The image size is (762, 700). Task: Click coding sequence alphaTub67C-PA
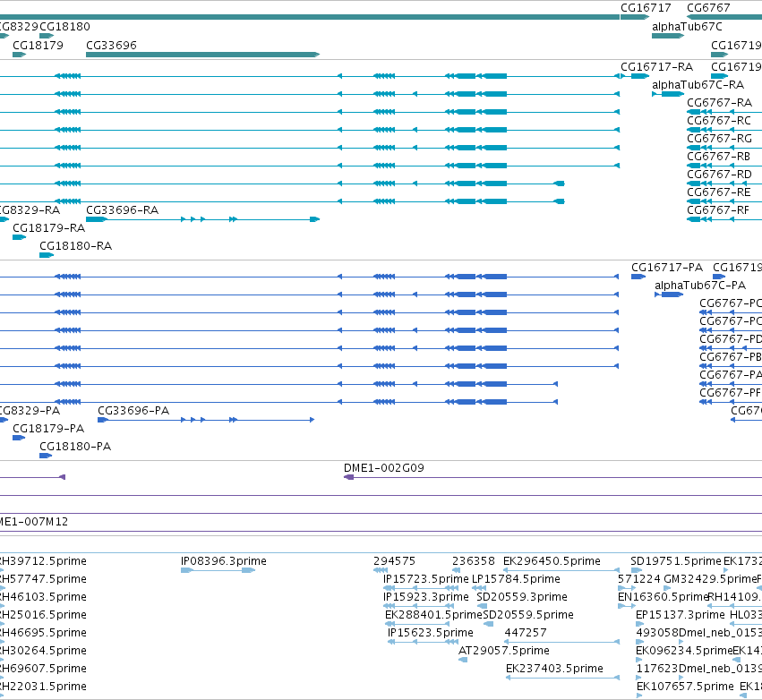(x=700, y=286)
